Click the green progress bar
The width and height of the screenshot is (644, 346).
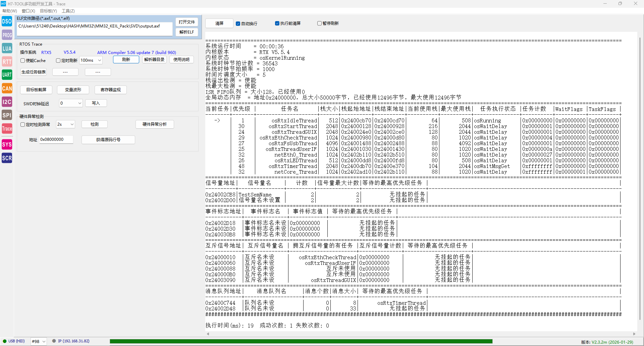click(x=301, y=341)
